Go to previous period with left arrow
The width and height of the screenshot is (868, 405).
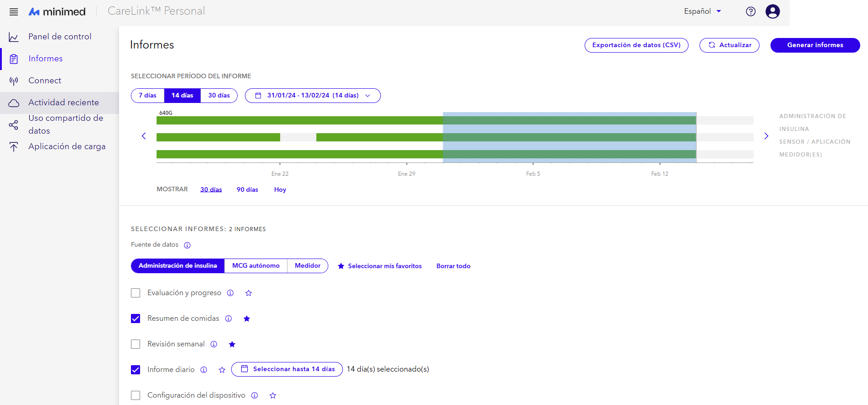click(x=144, y=136)
